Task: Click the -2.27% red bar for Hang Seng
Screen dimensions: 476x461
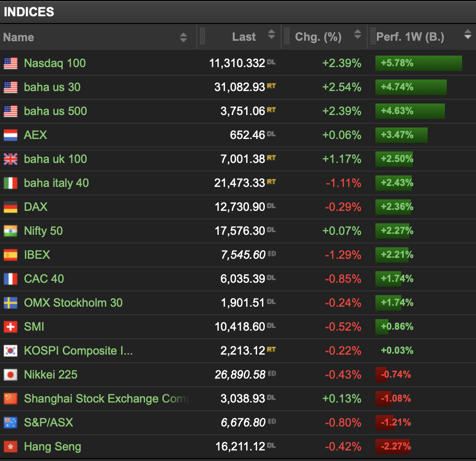Action: (393, 447)
